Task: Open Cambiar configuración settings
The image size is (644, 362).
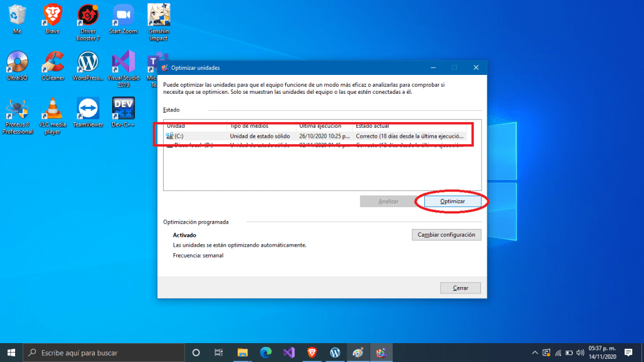Action: (x=446, y=234)
